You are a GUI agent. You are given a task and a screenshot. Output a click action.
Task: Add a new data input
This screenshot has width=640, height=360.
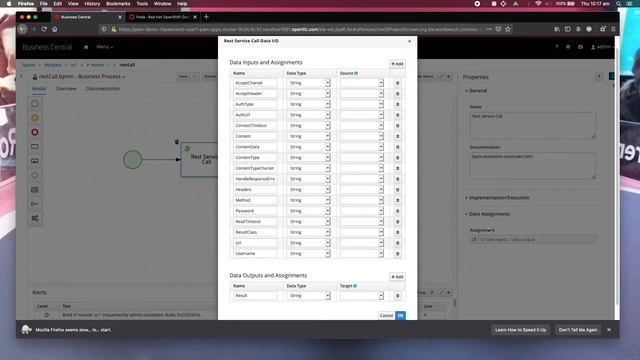pyautogui.click(x=397, y=64)
